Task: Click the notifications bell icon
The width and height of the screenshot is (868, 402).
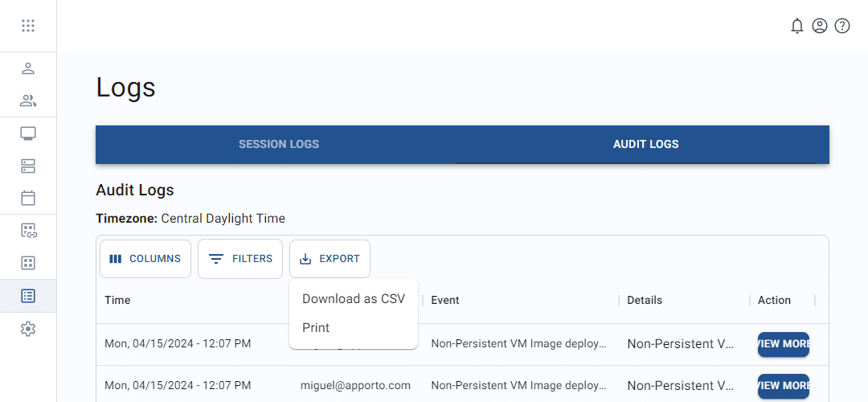Action: coord(796,26)
